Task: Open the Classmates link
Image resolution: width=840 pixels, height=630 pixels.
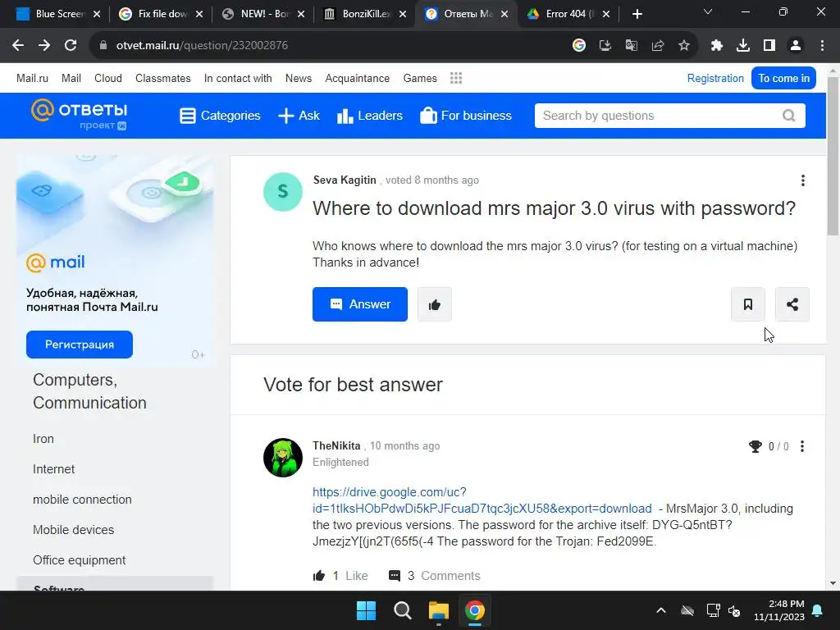Action: point(163,78)
